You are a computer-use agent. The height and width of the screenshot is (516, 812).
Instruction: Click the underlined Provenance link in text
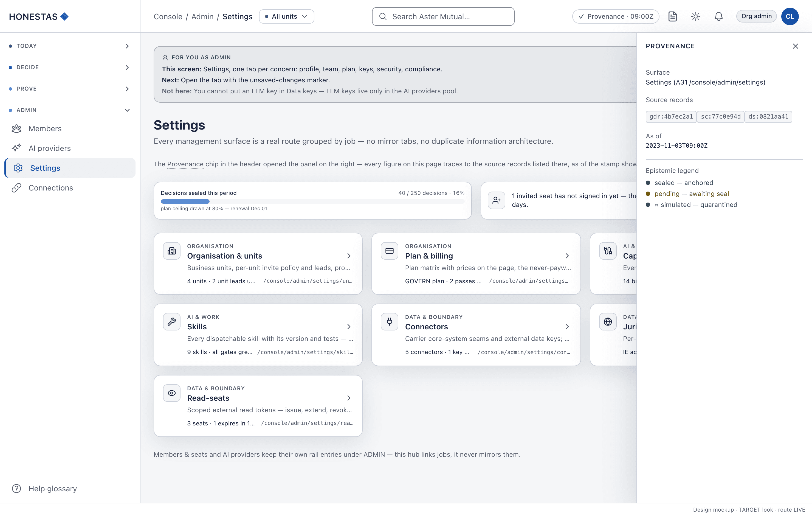[185, 164]
